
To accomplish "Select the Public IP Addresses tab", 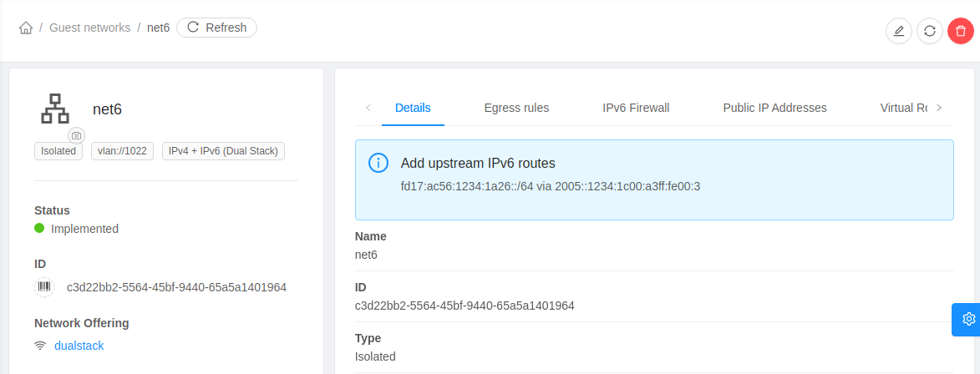I will click(x=774, y=108).
